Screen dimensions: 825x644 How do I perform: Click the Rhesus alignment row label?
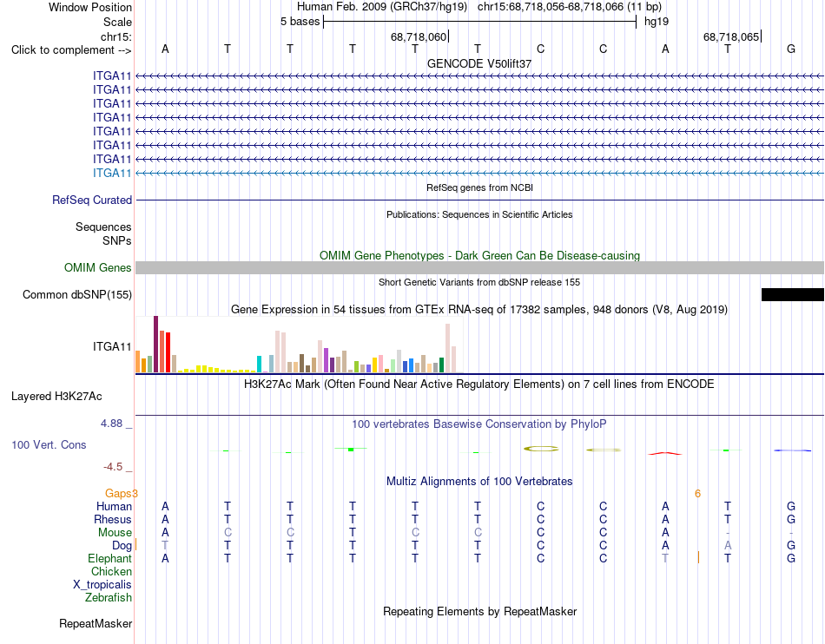pos(113,519)
